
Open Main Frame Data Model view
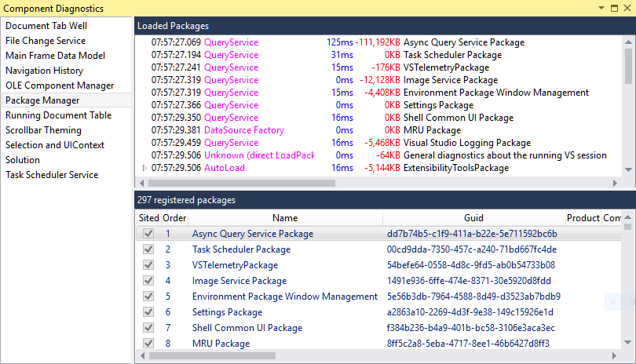point(55,56)
